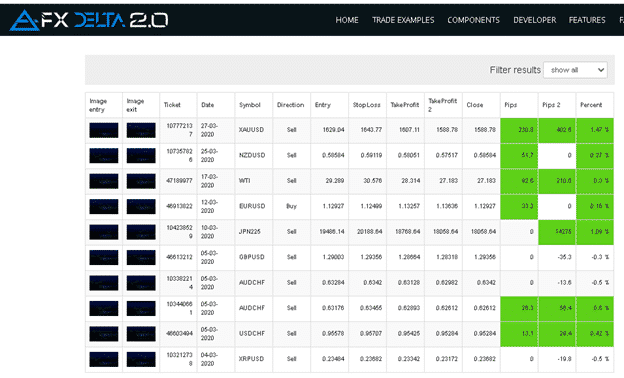
Task: Open exit image thumbnail for GBPUSD trade
Action: (141, 257)
